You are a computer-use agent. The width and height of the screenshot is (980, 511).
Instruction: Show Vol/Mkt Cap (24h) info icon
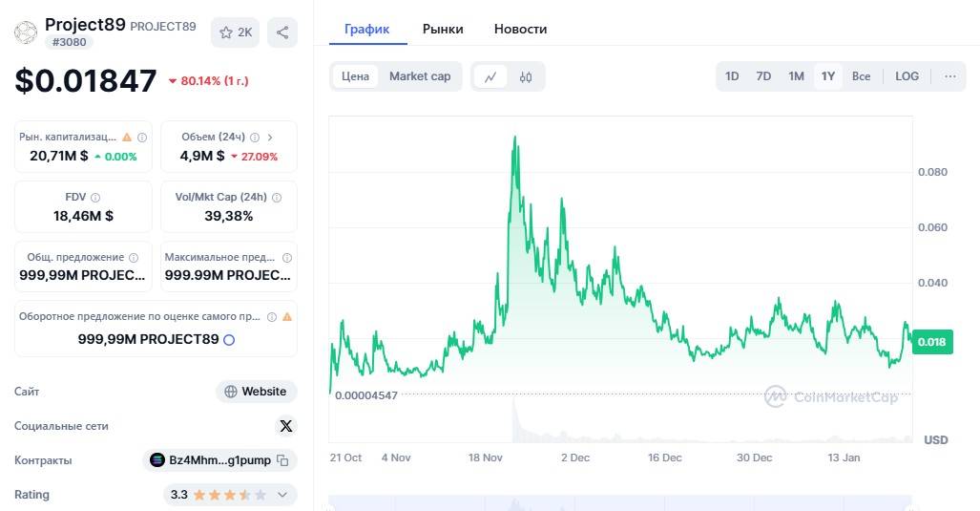pyautogui.click(x=277, y=197)
